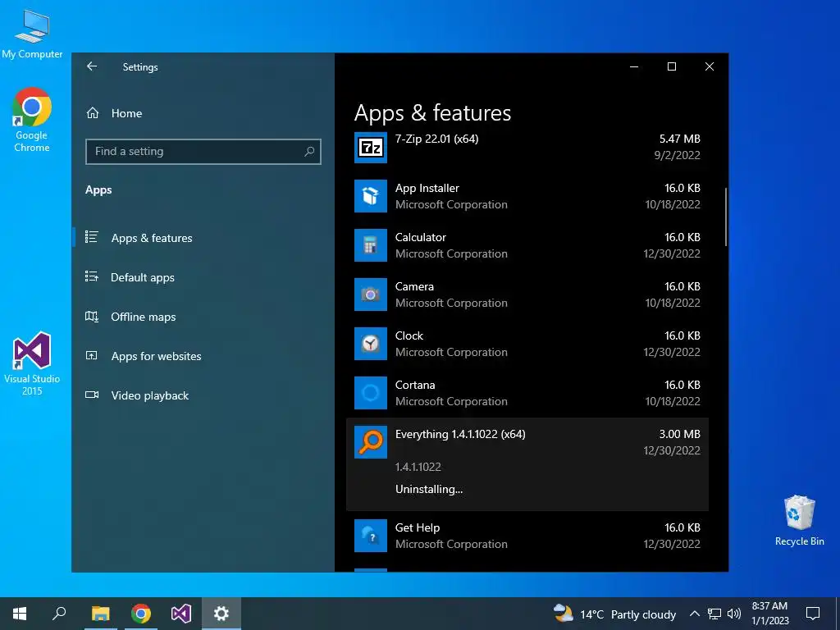Click the Apps for websites icon

pos(92,356)
